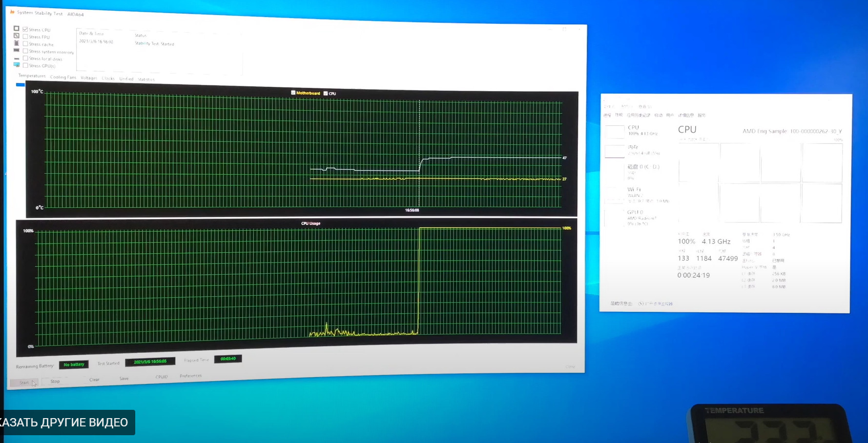This screenshot has height=443, width=868.
Task: Click the CPUID button
Action: coord(162,377)
